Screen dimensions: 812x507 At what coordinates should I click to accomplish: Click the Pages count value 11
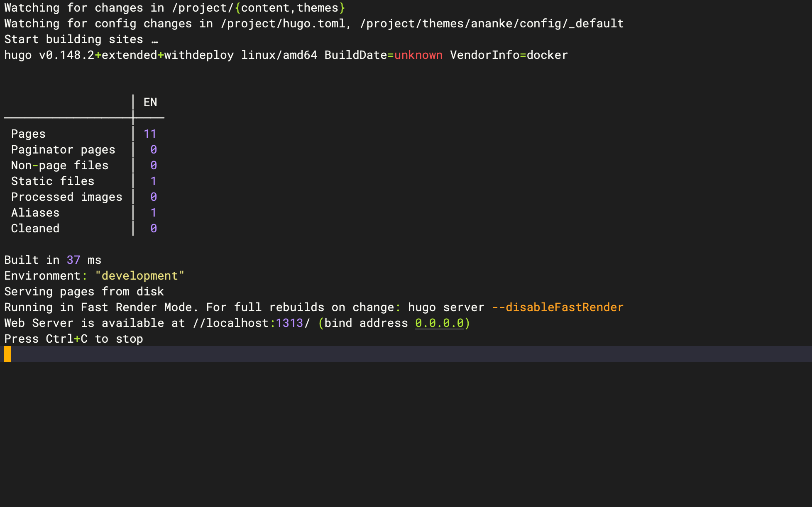(150, 134)
